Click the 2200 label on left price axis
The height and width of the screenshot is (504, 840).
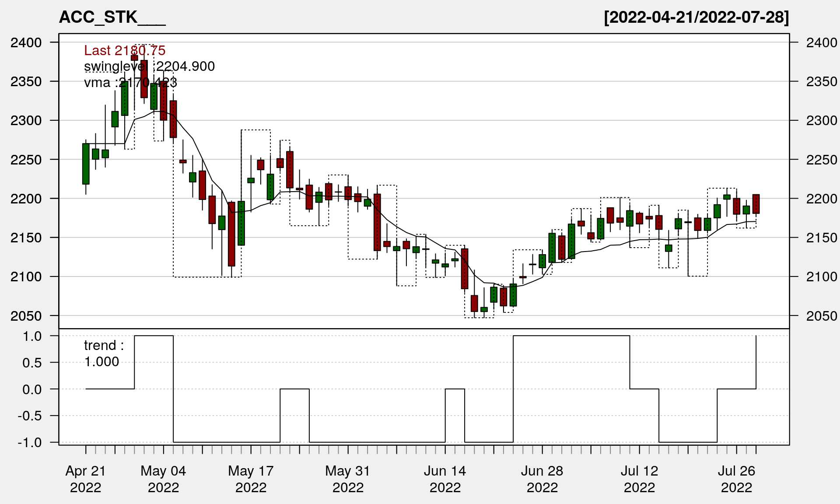[x=26, y=199]
